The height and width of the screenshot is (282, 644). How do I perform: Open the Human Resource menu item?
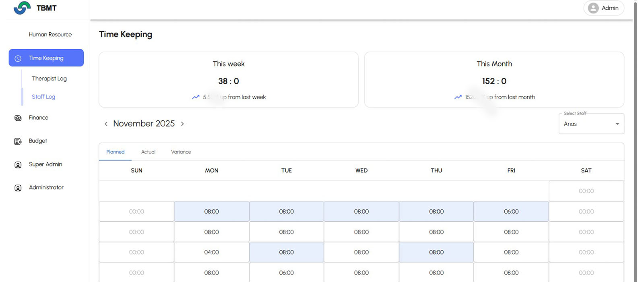(x=50, y=35)
